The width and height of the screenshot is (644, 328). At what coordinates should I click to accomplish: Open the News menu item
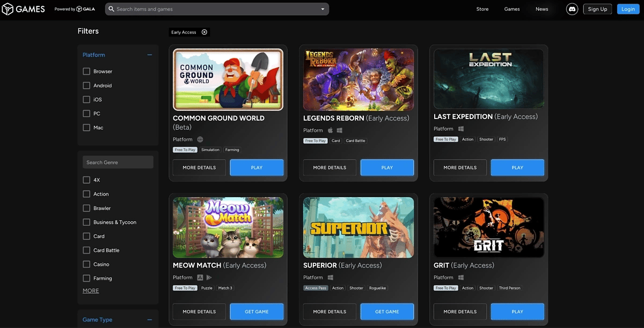click(542, 9)
